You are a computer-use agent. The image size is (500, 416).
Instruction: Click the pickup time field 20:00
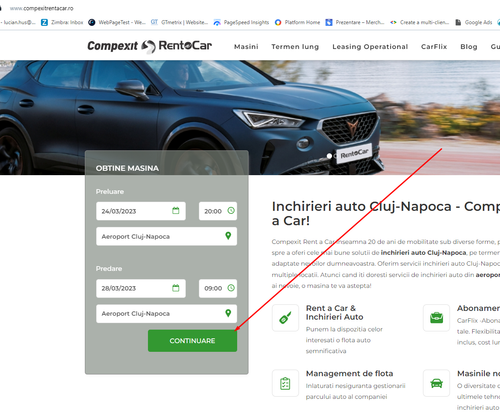click(218, 211)
